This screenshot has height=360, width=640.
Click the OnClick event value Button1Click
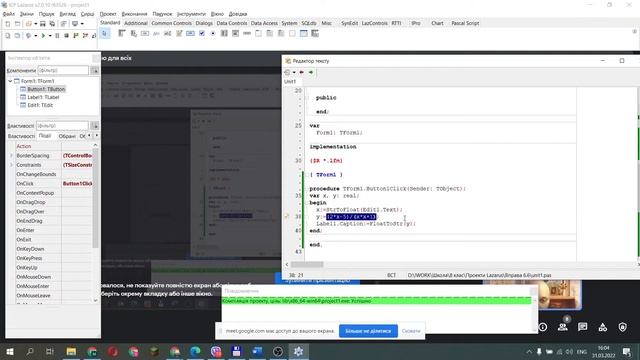[x=77, y=184]
